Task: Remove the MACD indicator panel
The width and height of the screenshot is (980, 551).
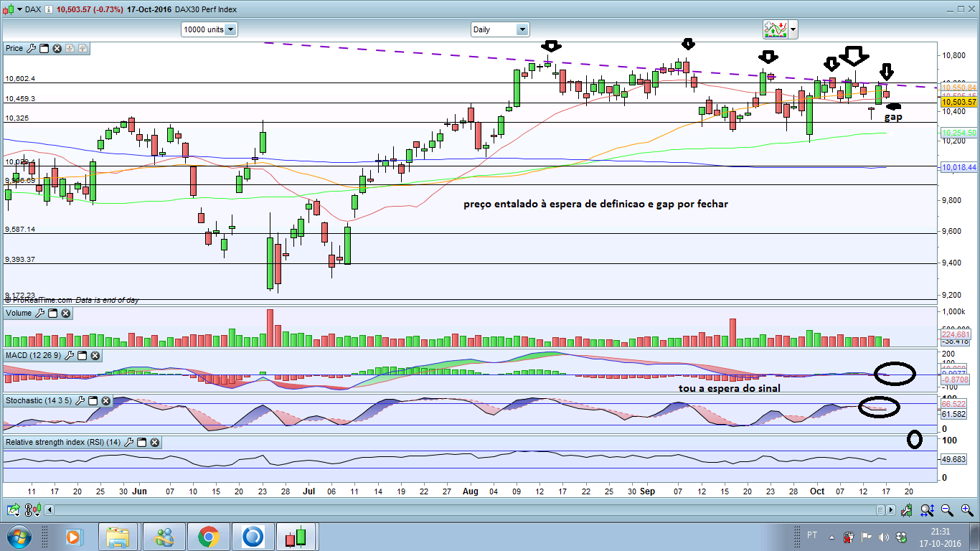Action: (x=95, y=356)
